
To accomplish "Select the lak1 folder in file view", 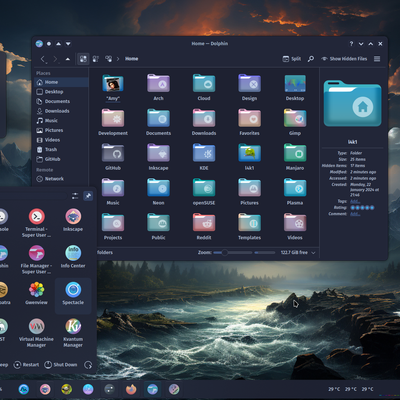I will (249, 157).
